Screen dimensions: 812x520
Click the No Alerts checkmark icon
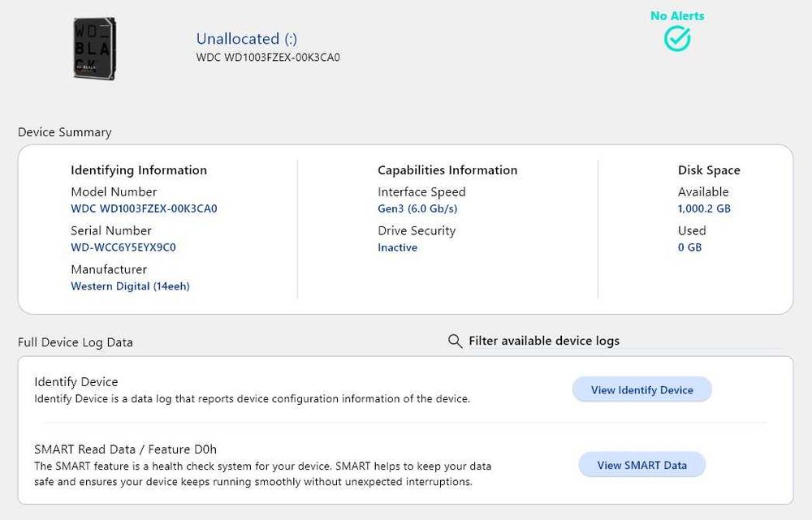(677, 38)
